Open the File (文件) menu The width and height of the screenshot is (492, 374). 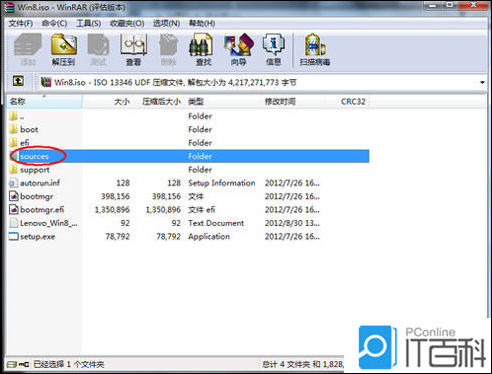click(x=21, y=23)
